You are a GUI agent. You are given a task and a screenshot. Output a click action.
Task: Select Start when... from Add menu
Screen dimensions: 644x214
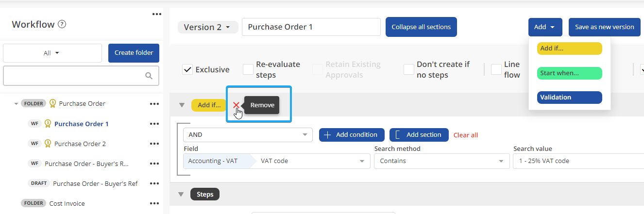pos(569,73)
